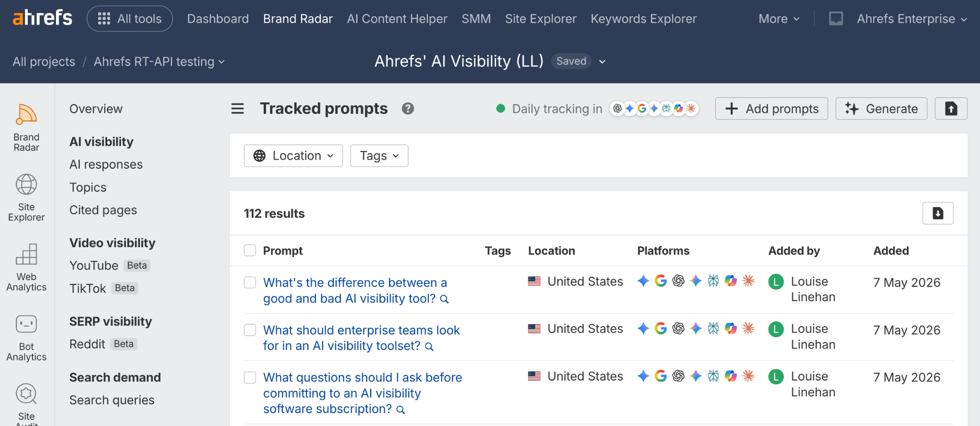Image resolution: width=980 pixels, height=426 pixels.
Task: Check the 'What questions should I ask' row
Action: (x=250, y=377)
